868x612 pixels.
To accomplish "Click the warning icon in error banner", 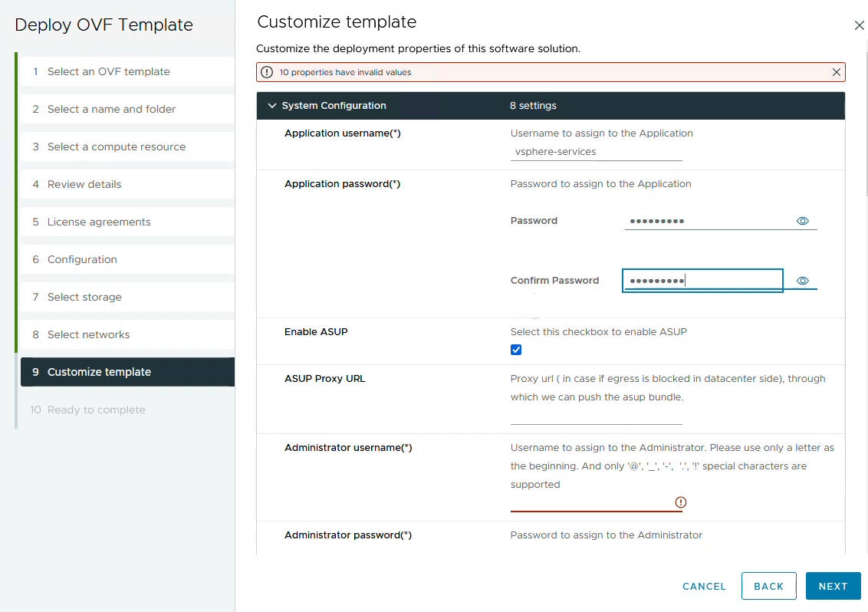I will 267,72.
